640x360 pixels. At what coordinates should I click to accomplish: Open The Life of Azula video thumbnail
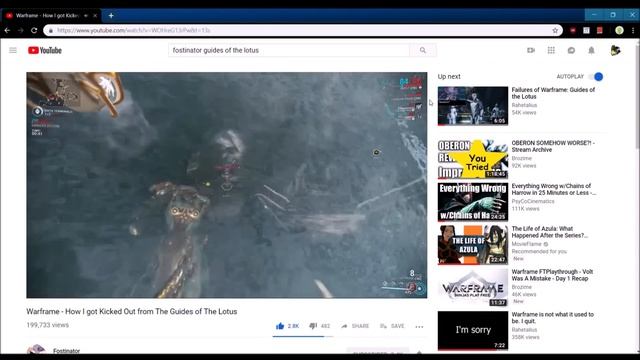point(473,245)
